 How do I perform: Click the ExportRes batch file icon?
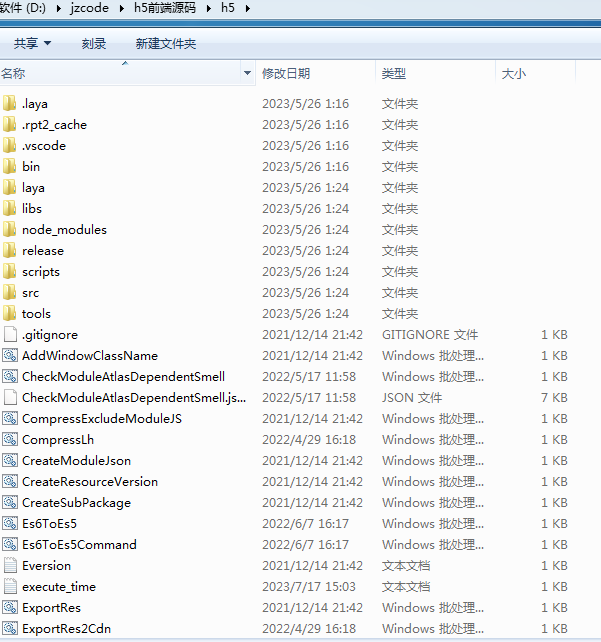click(10, 608)
